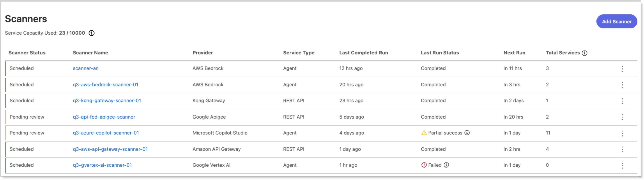This screenshot has height=180, width=644.
Task: Expand actions menu for q3-api-fed-apigee-scanner
Action: coord(622,117)
